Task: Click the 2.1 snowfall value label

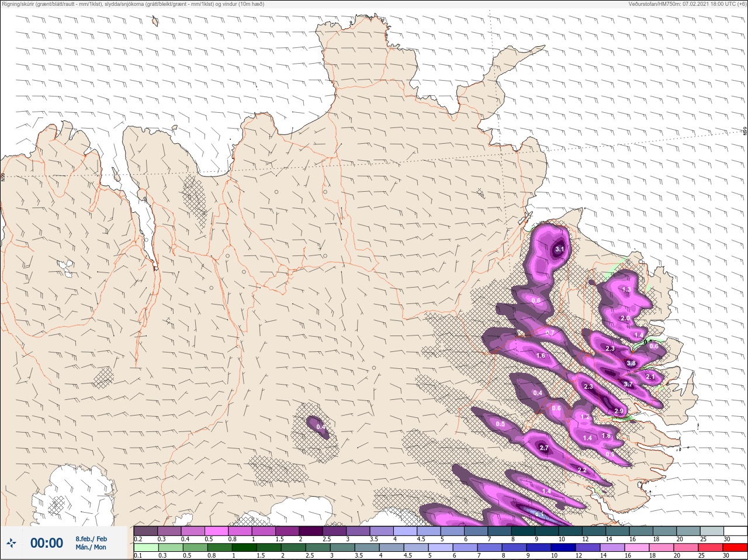Action: [x=650, y=377]
